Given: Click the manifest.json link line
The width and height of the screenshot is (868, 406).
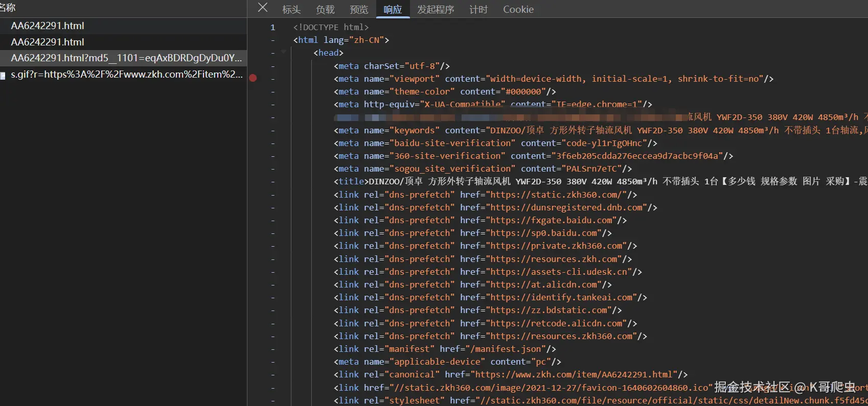Looking at the screenshot, I should (x=445, y=349).
